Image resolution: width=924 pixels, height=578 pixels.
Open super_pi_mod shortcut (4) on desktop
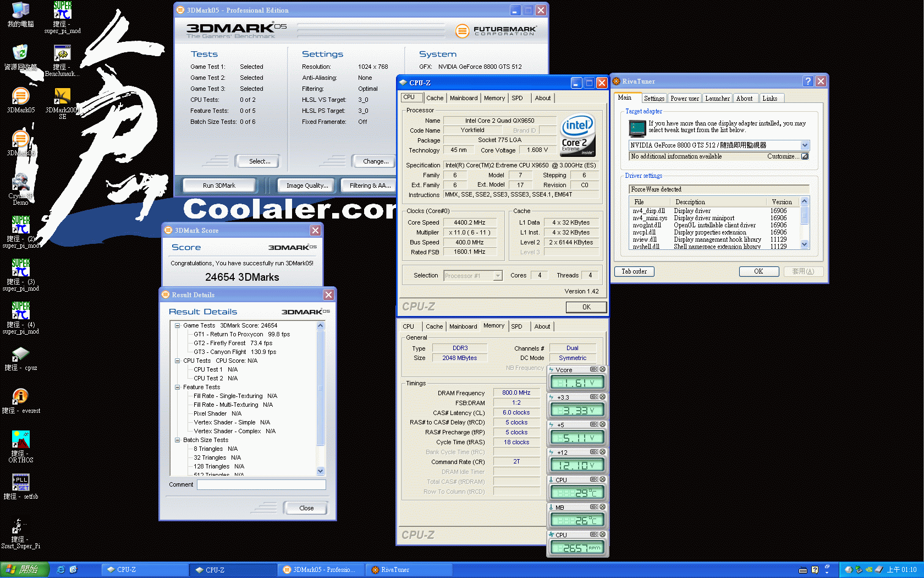(x=20, y=318)
